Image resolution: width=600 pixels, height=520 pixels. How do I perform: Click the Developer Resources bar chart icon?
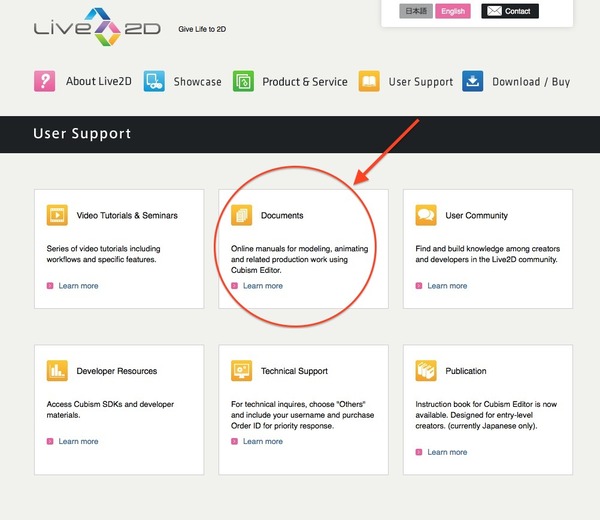tap(57, 370)
